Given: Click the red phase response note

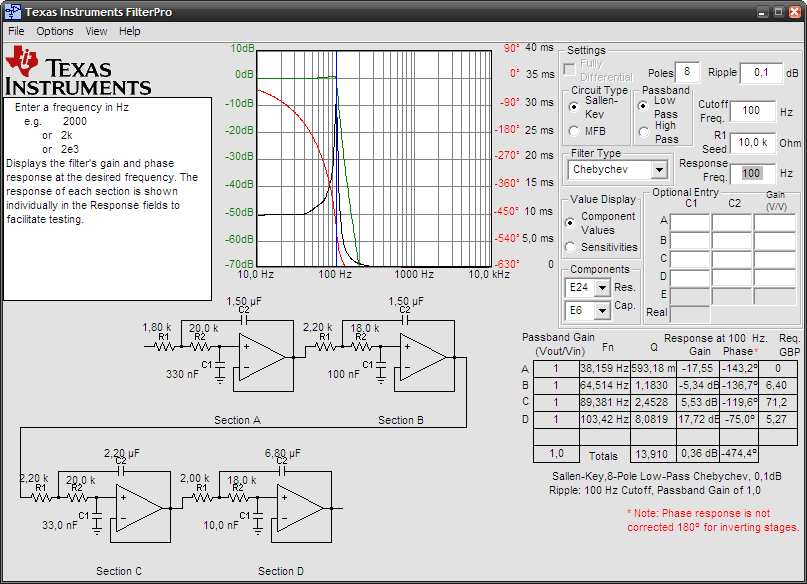Looking at the screenshot, I should pos(713,520).
